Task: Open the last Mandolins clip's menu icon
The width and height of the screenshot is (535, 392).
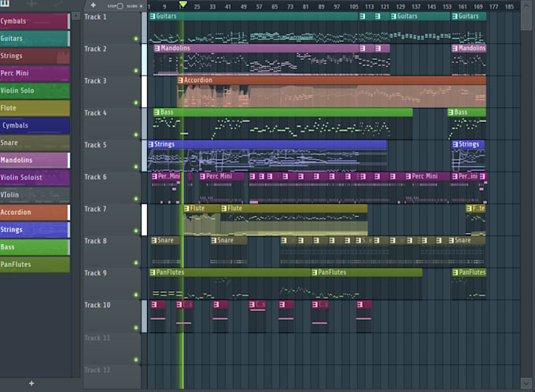Action: (x=455, y=49)
